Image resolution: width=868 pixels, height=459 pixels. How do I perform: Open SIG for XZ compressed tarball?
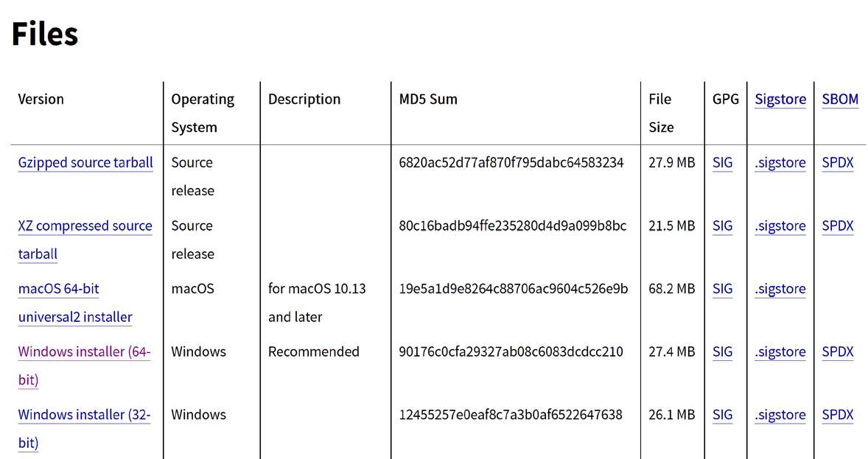[723, 226]
